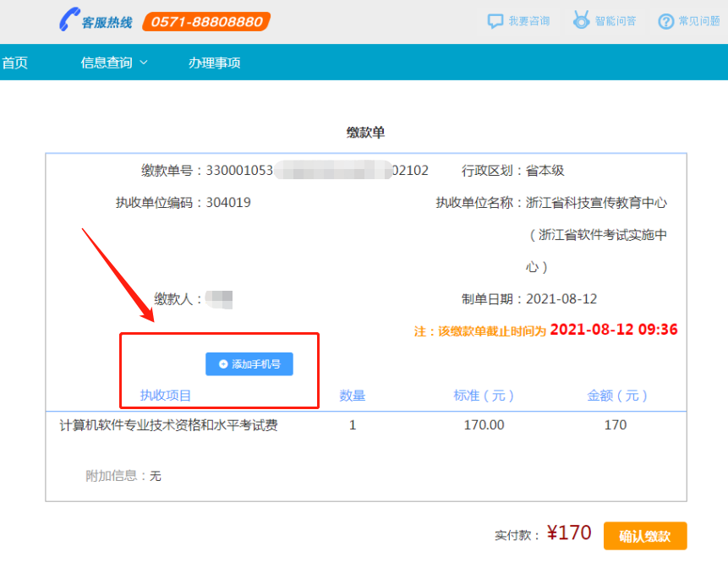Open the 常见问题 text link

pos(699,21)
